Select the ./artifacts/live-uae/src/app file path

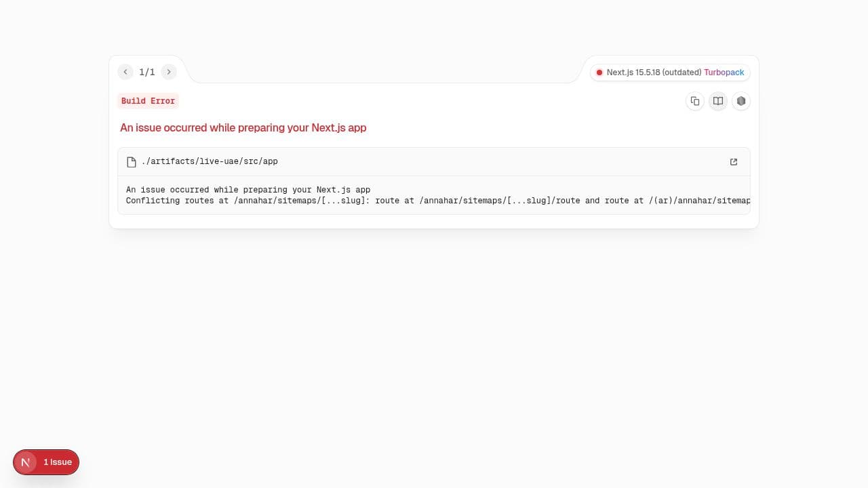[x=210, y=161]
